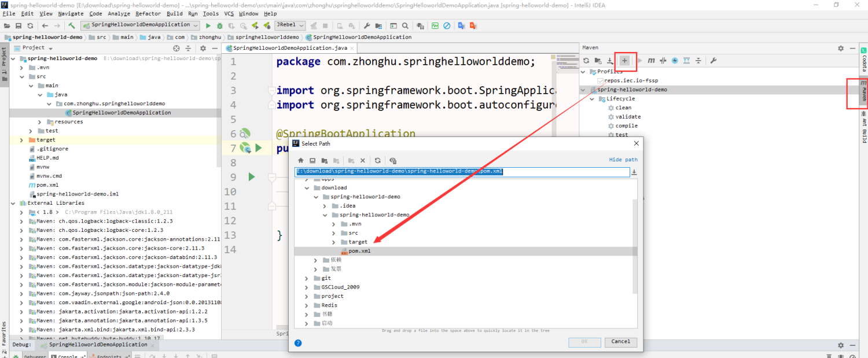Click Download Sources icon in Maven toolbar

point(609,60)
